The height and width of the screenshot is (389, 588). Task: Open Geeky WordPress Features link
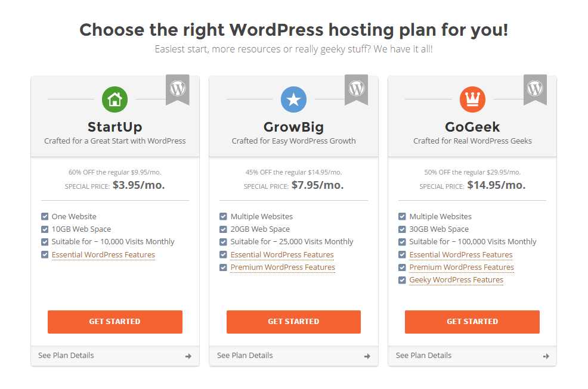(x=456, y=280)
